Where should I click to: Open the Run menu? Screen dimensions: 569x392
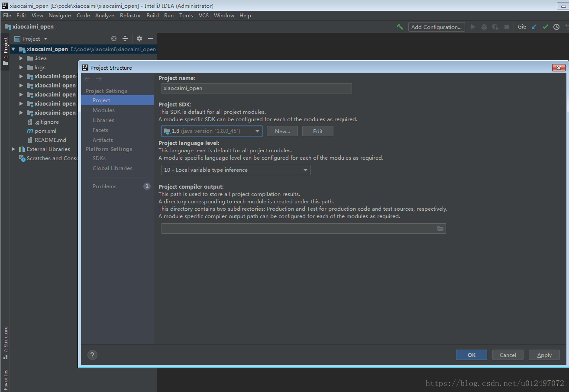click(x=169, y=16)
